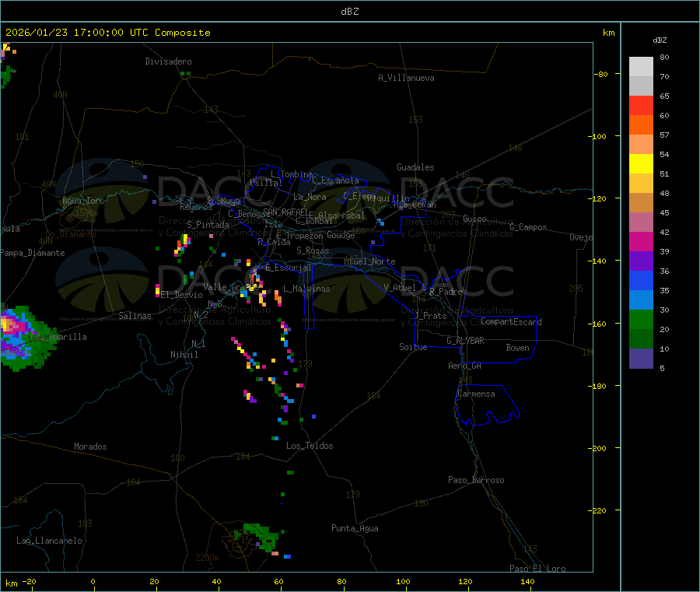The width and height of the screenshot is (700, 592).
Task: Click the 'A_Villanueva' map label
Action: click(x=406, y=78)
